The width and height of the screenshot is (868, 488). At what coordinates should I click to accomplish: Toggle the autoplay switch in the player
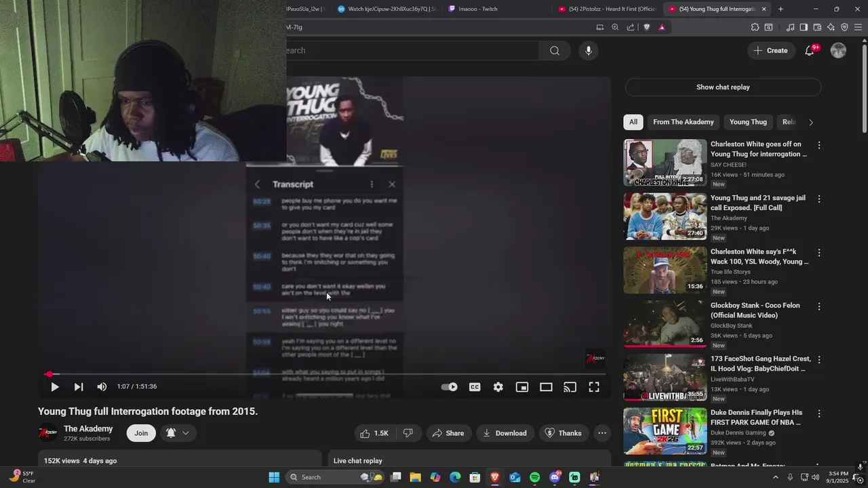coord(449,387)
